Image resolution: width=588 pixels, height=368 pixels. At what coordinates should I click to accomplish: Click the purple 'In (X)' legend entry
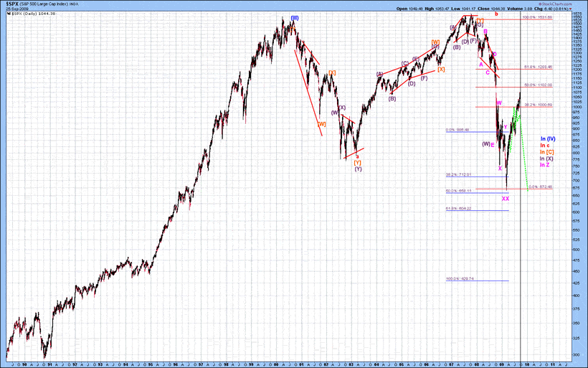coord(547,159)
